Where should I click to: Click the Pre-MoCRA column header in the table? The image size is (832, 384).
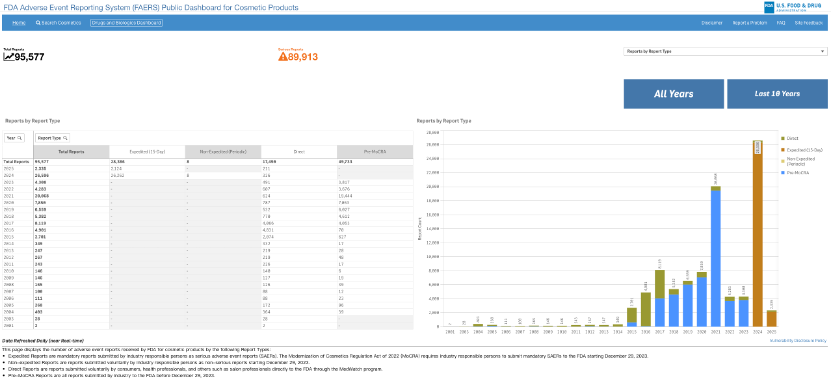375,152
